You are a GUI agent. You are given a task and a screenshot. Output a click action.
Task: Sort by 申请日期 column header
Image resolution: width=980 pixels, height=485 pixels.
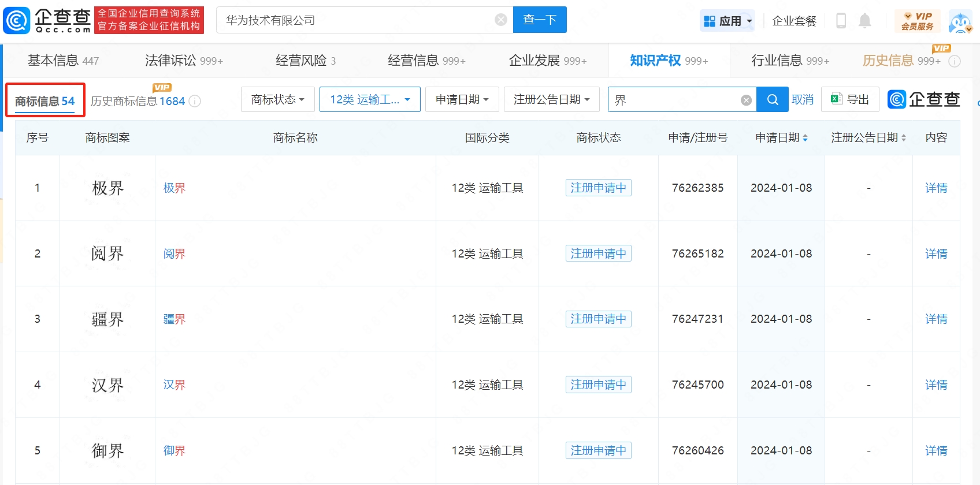point(781,137)
